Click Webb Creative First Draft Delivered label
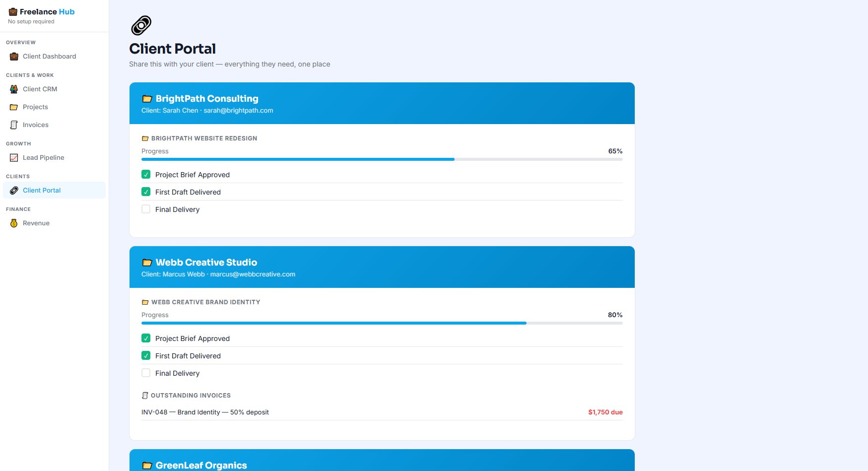The image size is (868, 471). coord(188,356)
